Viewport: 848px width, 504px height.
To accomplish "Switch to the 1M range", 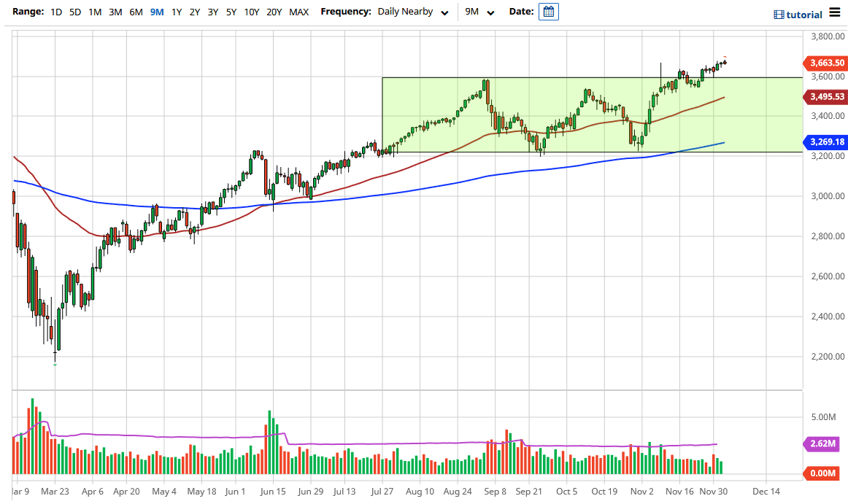I will click(x=94, y=12).
